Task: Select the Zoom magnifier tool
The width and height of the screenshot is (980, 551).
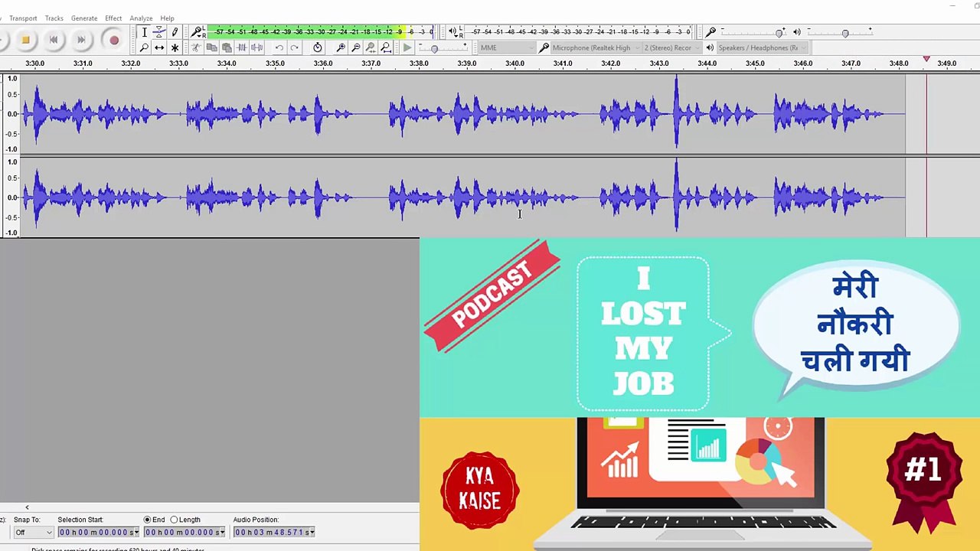Action: click(x=144, y=47)
